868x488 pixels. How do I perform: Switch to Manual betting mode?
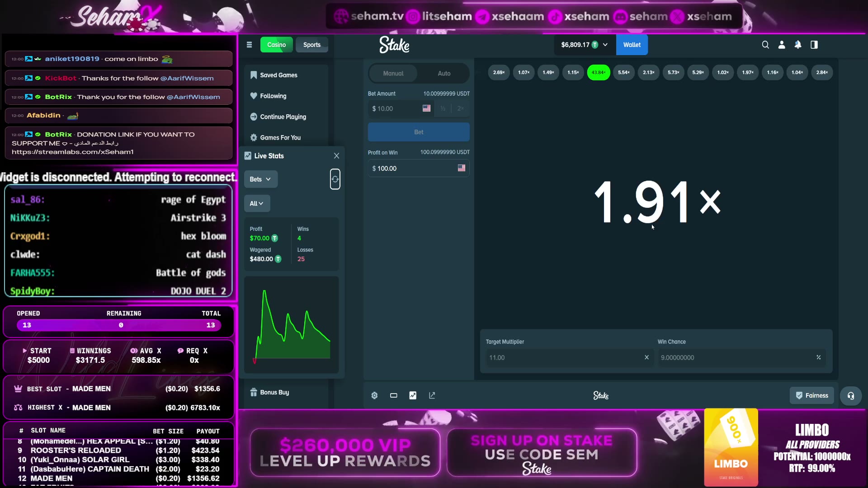[393, 73]
